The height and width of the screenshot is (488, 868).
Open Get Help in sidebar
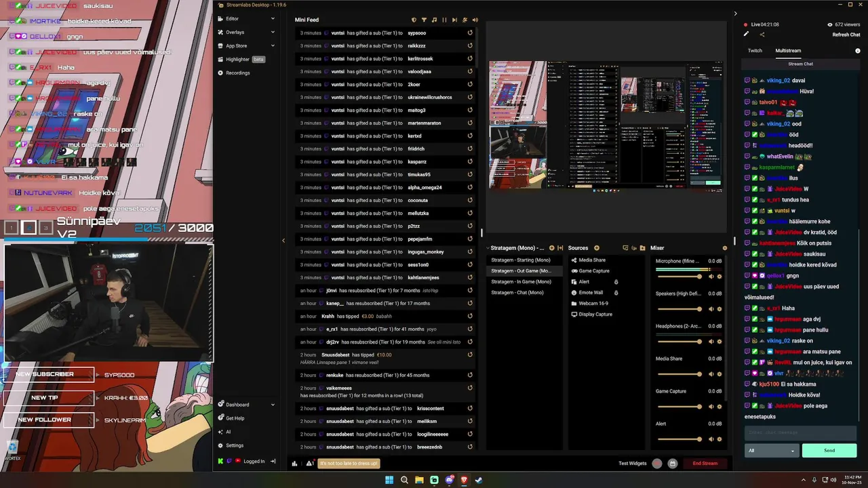click(231, 418)
